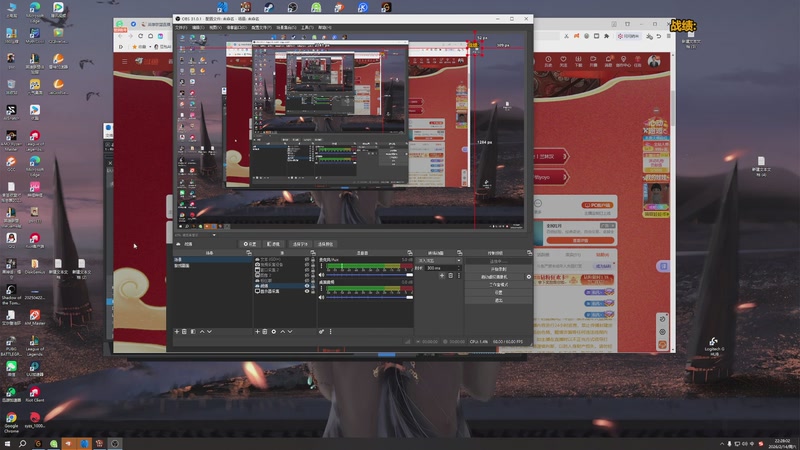Screen dimensions: 800x450
Task: Mute the desktop audio speaker icon
Action: (x=321, y=297)
